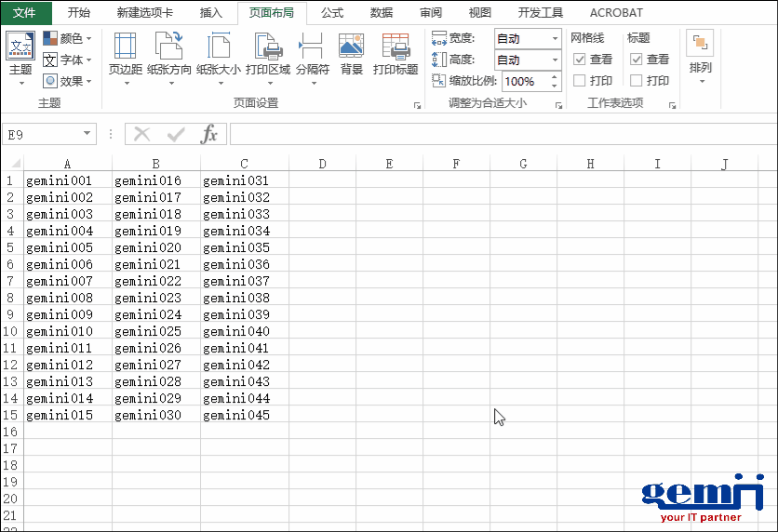
Task: Select cell containing gemini024
Action: tap(155, 314)
